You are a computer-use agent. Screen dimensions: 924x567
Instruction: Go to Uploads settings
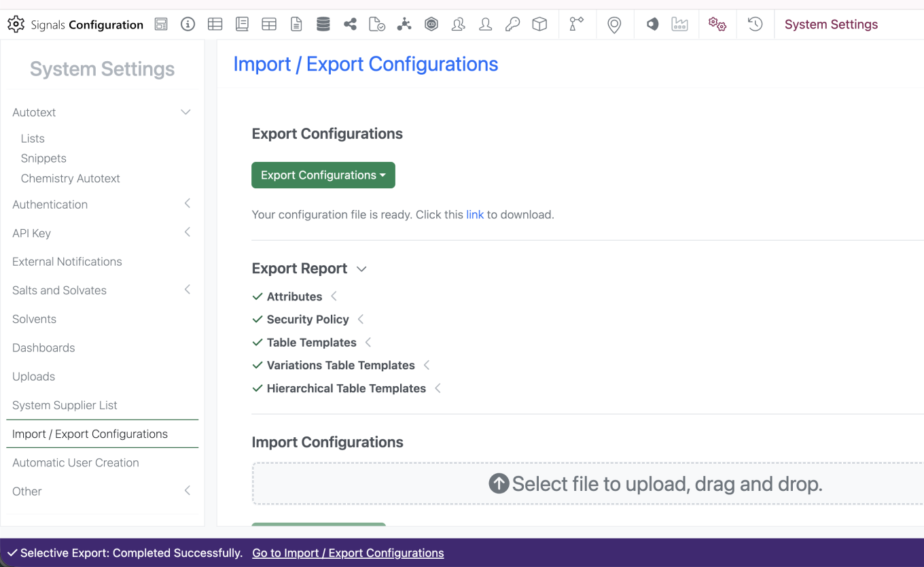pyautogui.click(x=33, y=377)
